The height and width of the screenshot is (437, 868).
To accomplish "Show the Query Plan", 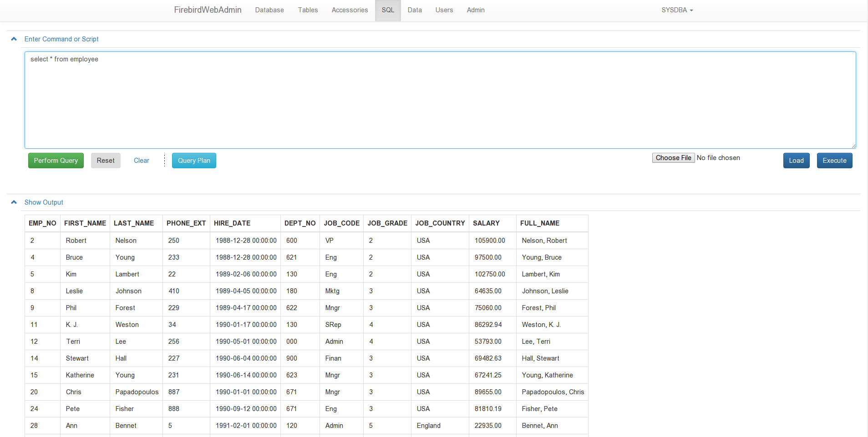I will point(193,160).
